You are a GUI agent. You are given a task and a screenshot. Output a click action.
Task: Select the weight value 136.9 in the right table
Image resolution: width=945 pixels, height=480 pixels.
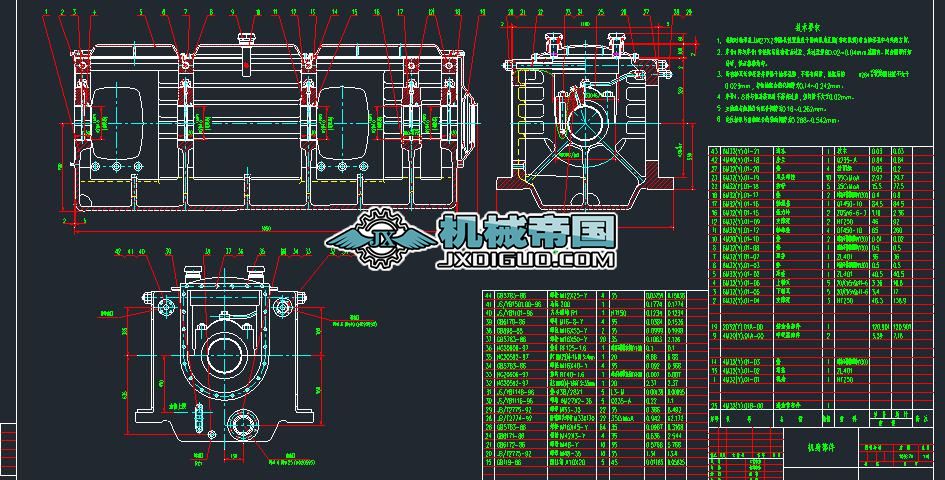[x=900, y=300]
